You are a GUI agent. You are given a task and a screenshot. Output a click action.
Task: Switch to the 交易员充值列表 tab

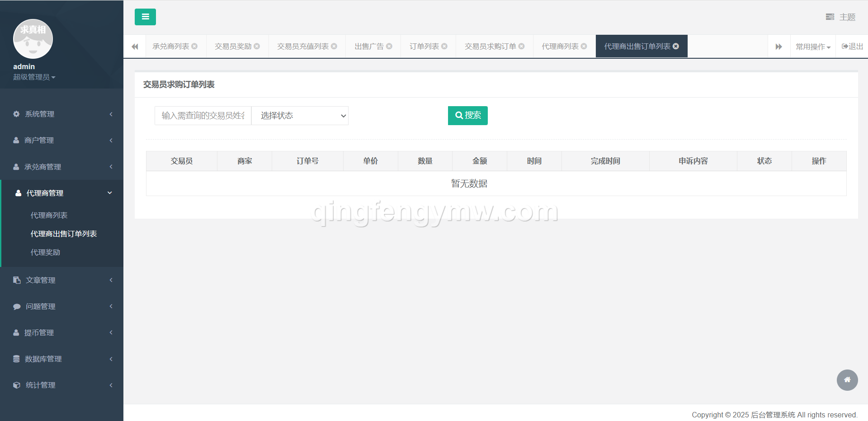coord(303,46)
